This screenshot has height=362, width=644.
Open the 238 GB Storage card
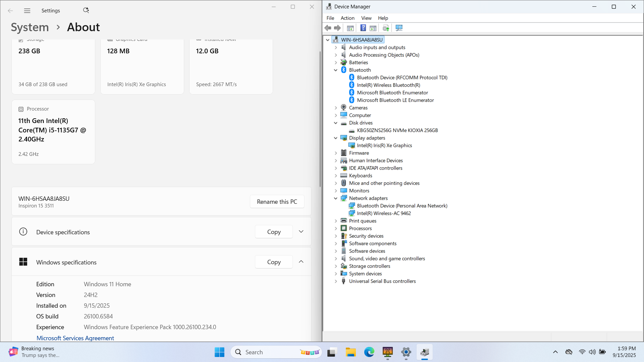(x=53, y=67)
